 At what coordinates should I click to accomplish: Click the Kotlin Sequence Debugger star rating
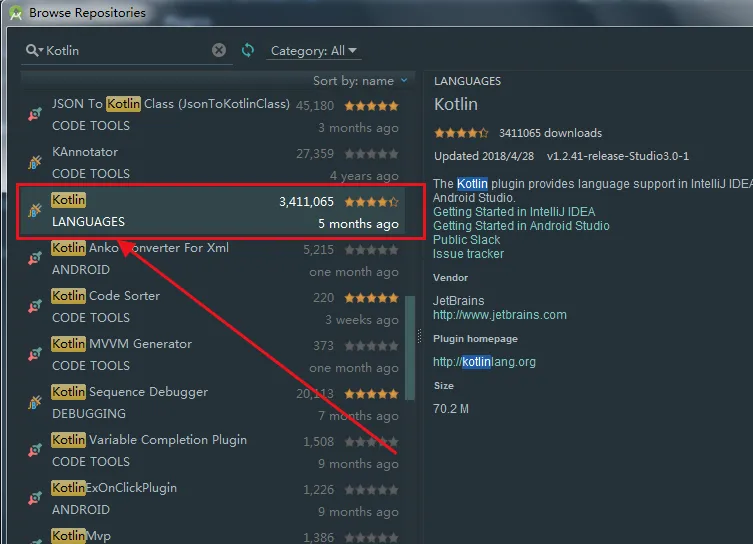click(x=371, y=394)
